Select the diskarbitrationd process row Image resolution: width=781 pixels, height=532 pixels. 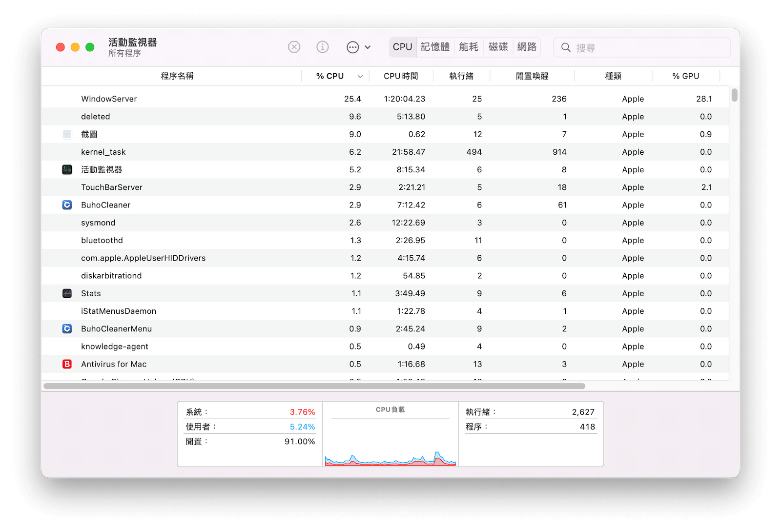385,276
